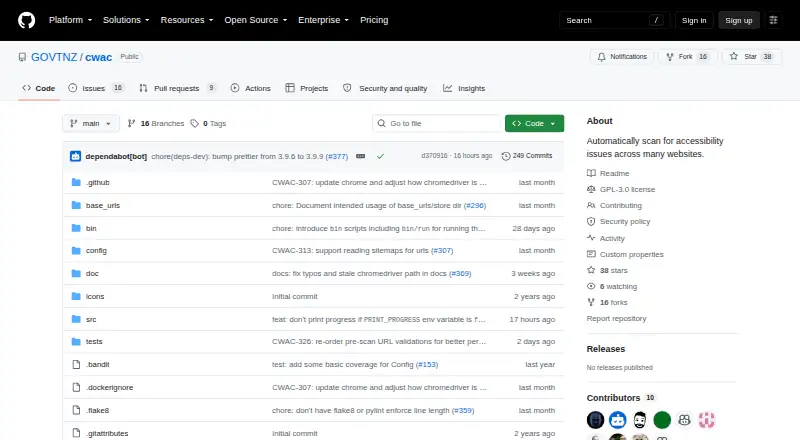This screenshot has height=440, width=800.
Task: Open the Actions tab
Action: [251, 88]
